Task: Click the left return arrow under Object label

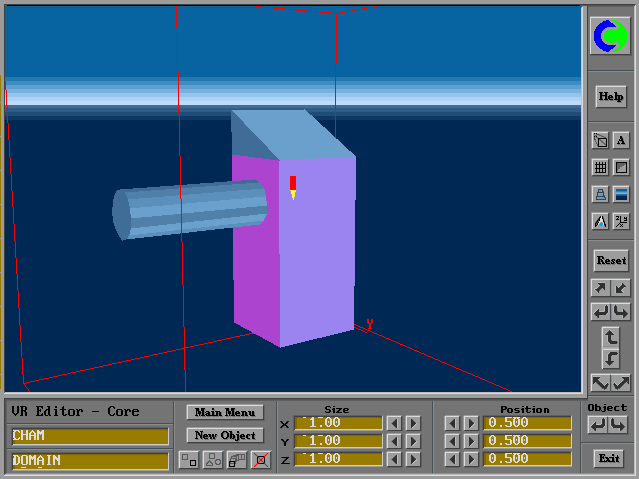Action: coord(598,424)
